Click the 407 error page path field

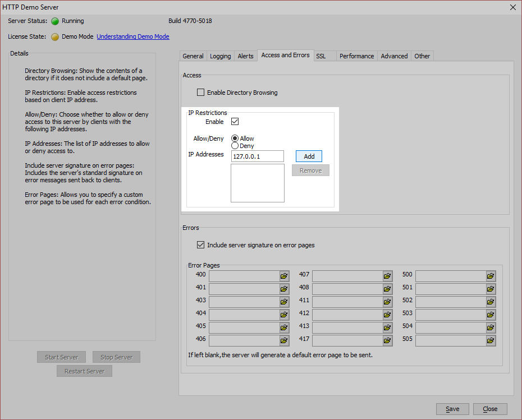(347, 276)
